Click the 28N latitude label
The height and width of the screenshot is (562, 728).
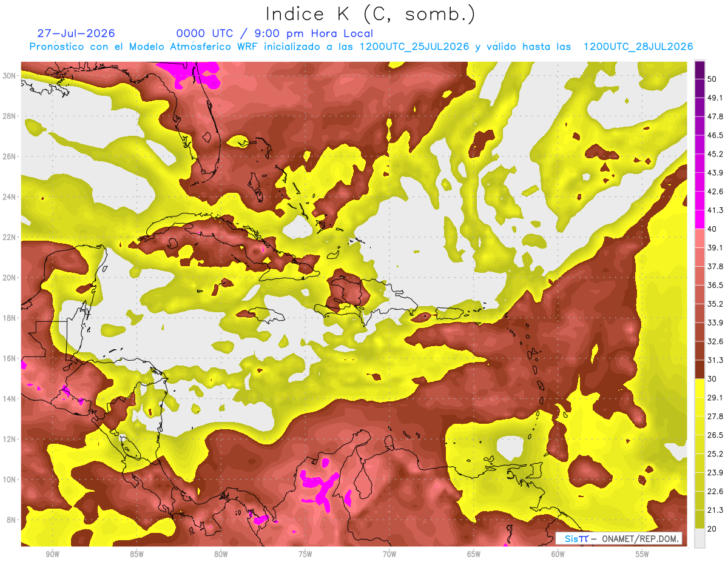(x=10, y=116)
